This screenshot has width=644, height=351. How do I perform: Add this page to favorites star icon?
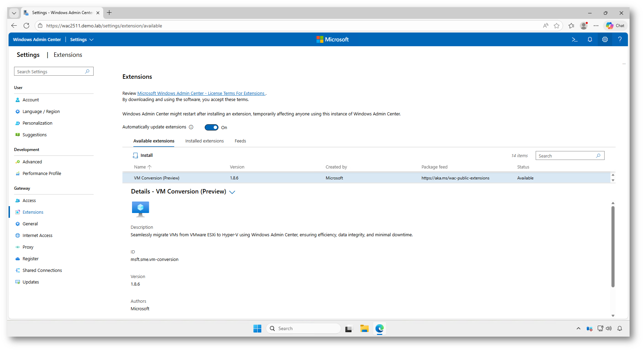557,26
